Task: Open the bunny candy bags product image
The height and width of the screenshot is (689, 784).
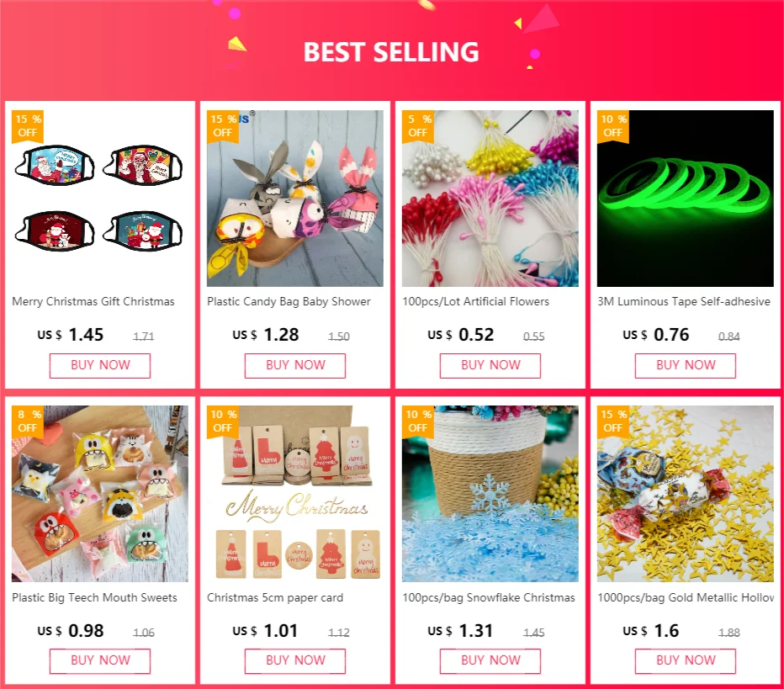Action: click(x=295, y=199)
